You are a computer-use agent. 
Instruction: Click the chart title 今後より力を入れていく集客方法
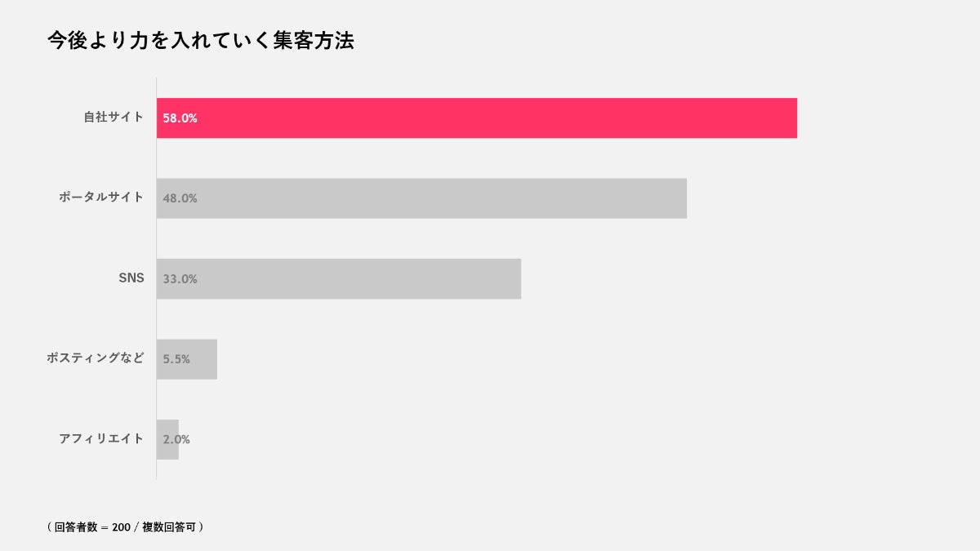pyautogui.click(x=200, y=41)
